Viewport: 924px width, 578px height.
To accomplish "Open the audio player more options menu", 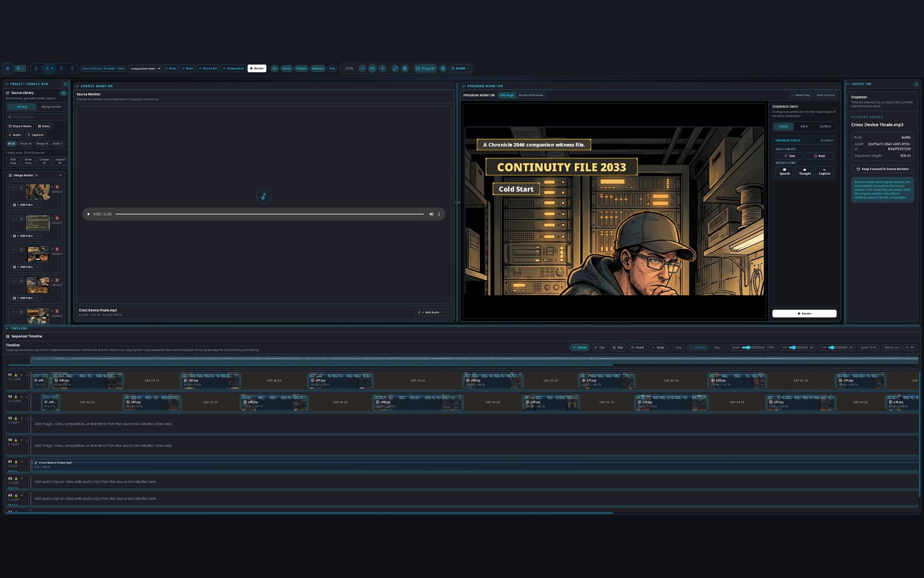I will pos(439,214).
